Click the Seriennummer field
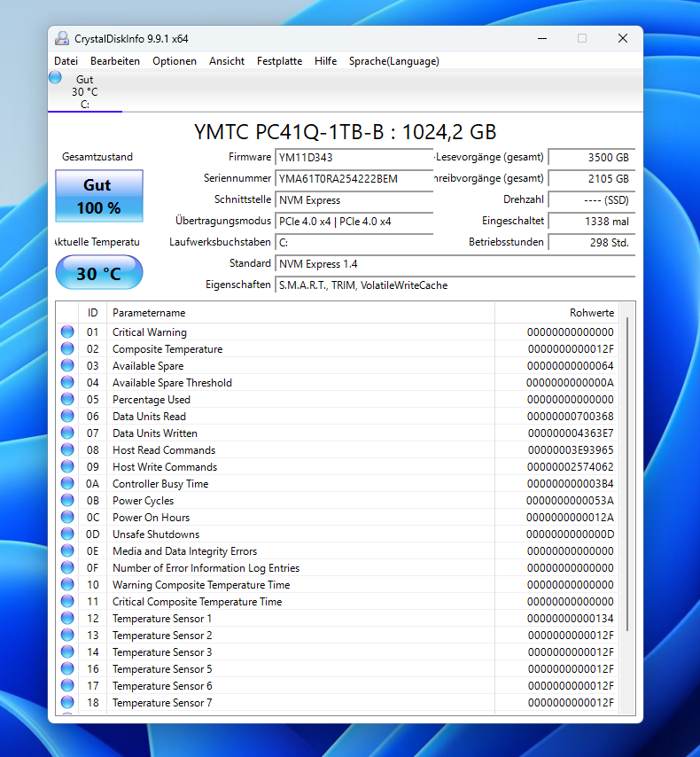 [354, 179]
